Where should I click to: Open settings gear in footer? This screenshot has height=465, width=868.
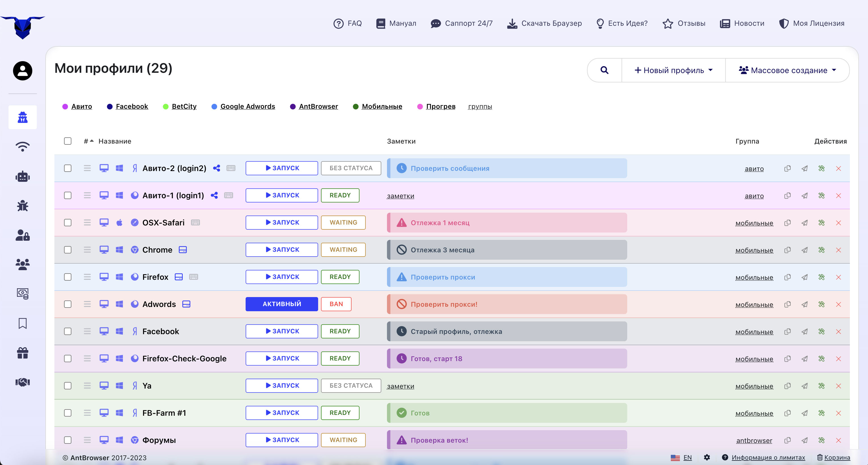707,457
